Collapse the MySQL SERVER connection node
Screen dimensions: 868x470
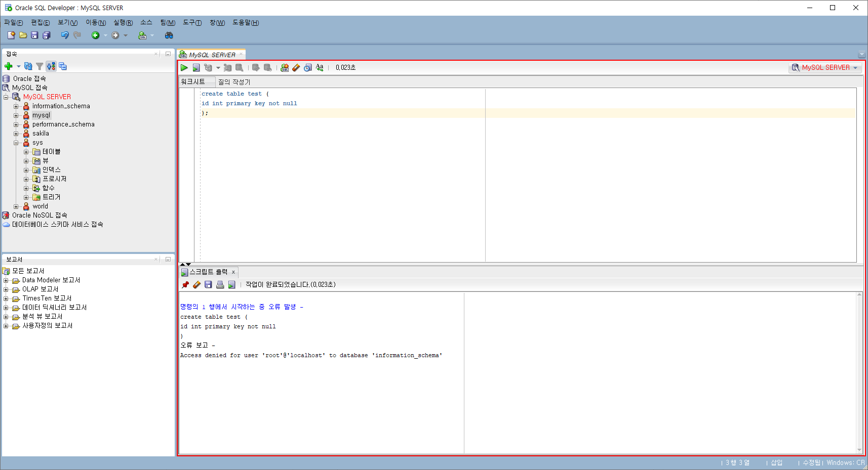[x=6, y=97]
